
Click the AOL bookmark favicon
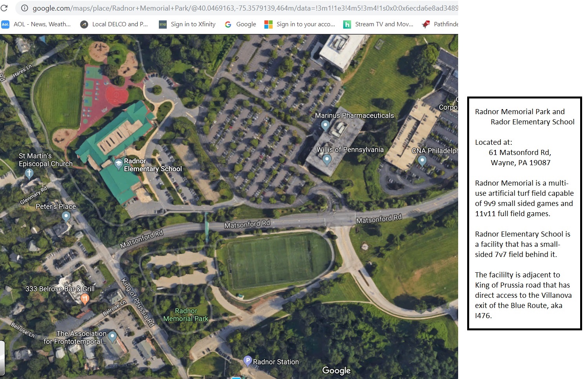[x=5, y=24]
